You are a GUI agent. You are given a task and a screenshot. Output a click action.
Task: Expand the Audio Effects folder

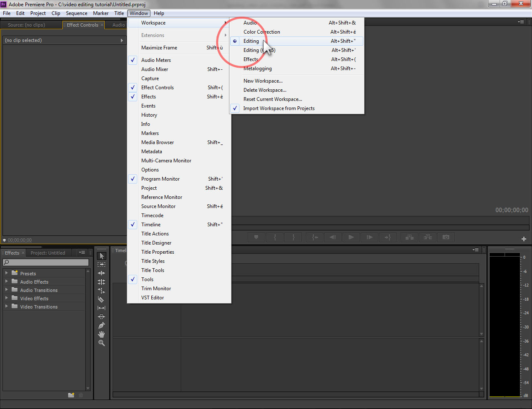pos(7,282)
